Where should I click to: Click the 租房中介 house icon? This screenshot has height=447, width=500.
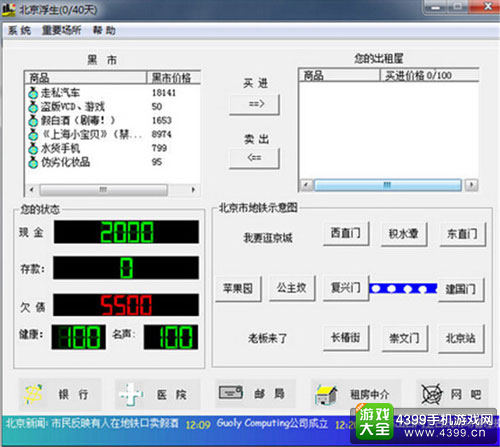[x=326, y=395]
